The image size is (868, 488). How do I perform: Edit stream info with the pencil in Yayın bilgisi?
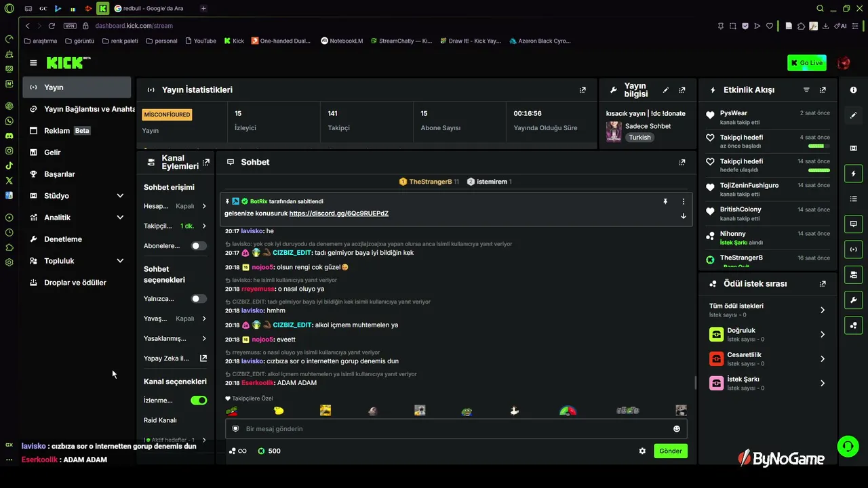point(666,90)
